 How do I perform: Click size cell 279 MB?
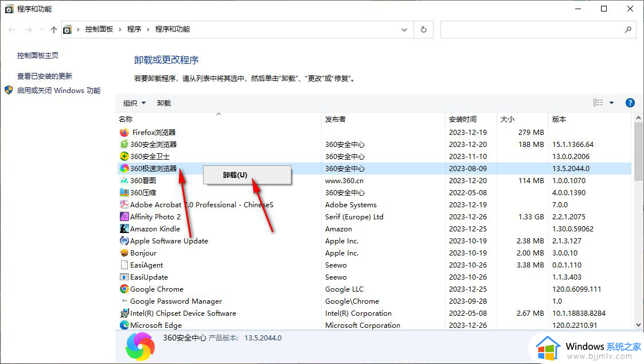tap(531, 133)
